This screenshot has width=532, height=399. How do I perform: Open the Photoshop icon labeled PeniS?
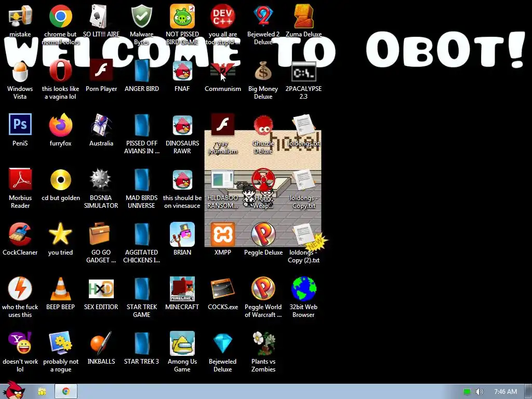(x=20, y=125)
